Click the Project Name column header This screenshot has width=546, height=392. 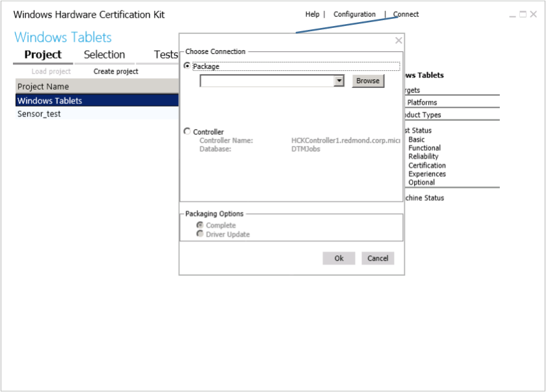coord(43,86)
